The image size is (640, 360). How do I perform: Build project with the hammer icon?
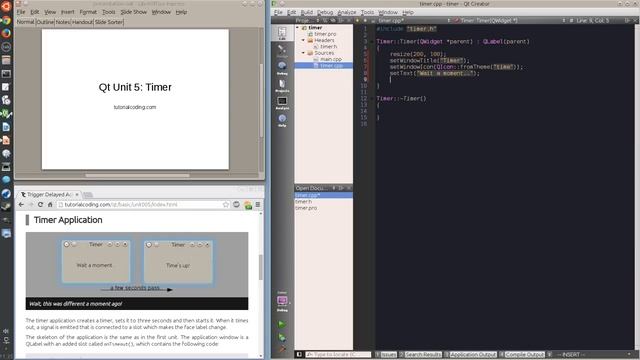pos(282,349)
